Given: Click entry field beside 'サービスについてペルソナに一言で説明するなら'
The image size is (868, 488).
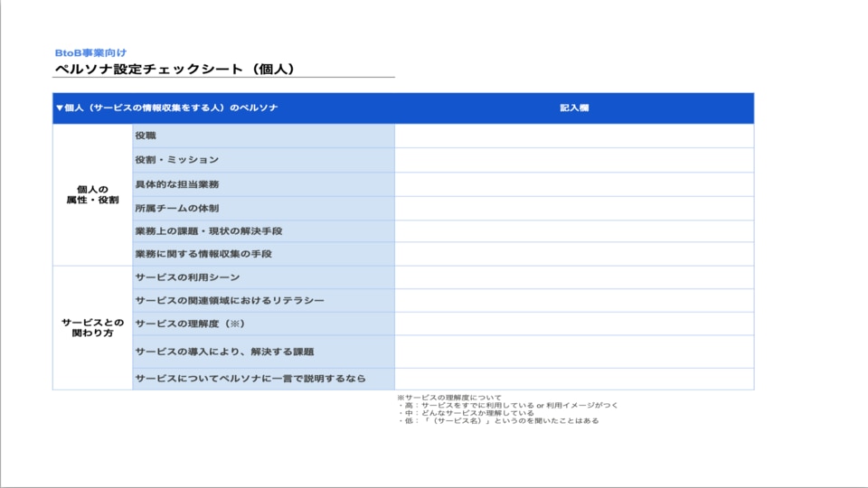Looking at the screenshot, I should coord(574,379).
